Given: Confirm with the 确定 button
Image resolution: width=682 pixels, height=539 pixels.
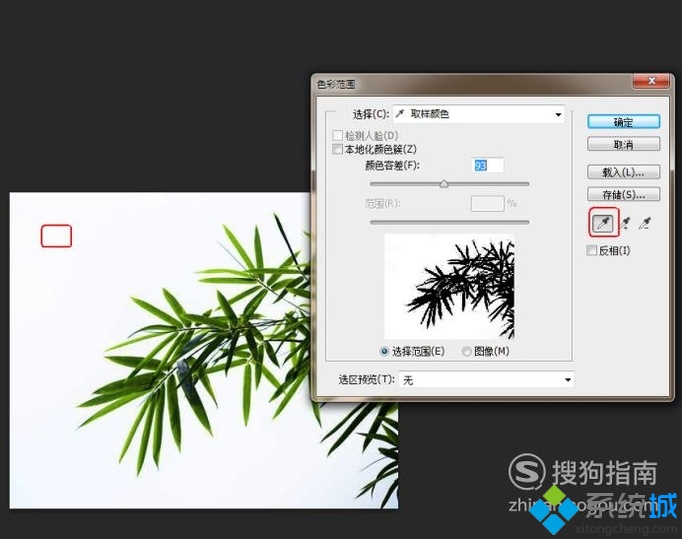Looking at the screenshot, I should point(623,122).
